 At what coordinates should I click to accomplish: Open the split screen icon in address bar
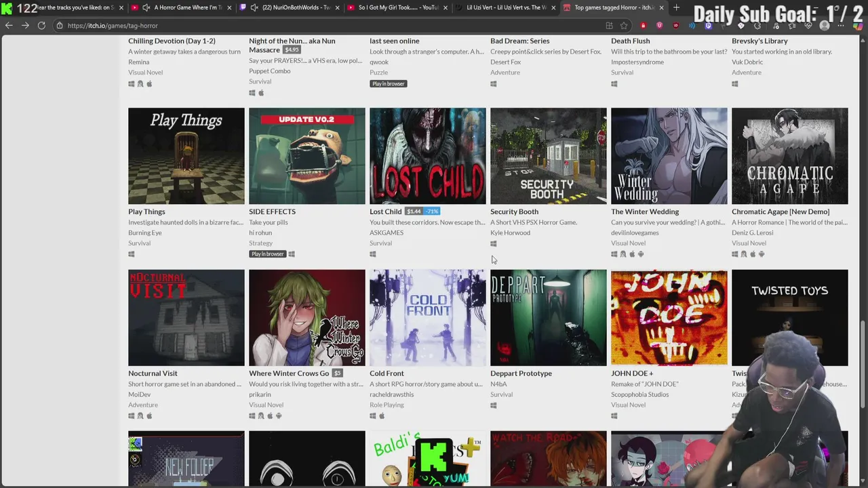tap(609, 26)
